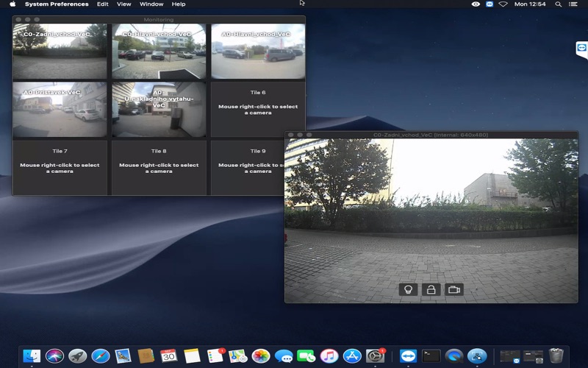
Task: Click the Monitoring window title bar
Action: coord(159,20)
